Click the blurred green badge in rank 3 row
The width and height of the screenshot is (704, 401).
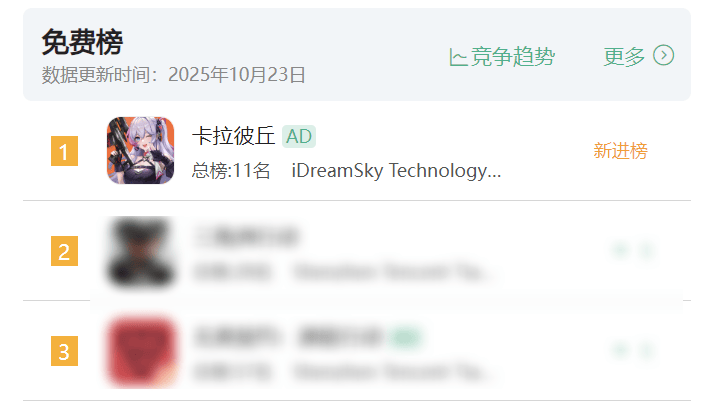click(x=406, y=337)
